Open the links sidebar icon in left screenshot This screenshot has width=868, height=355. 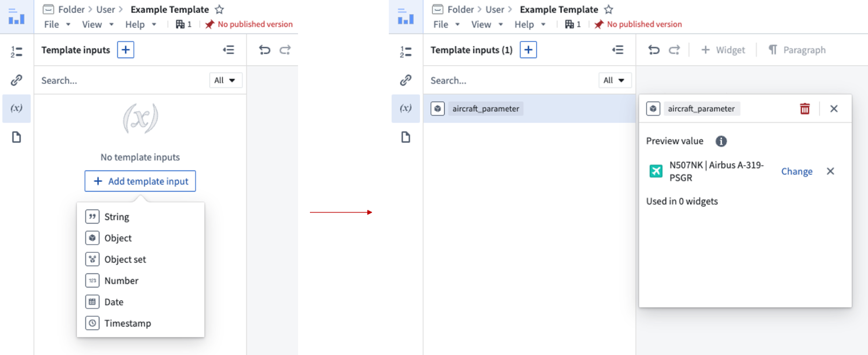17,80
